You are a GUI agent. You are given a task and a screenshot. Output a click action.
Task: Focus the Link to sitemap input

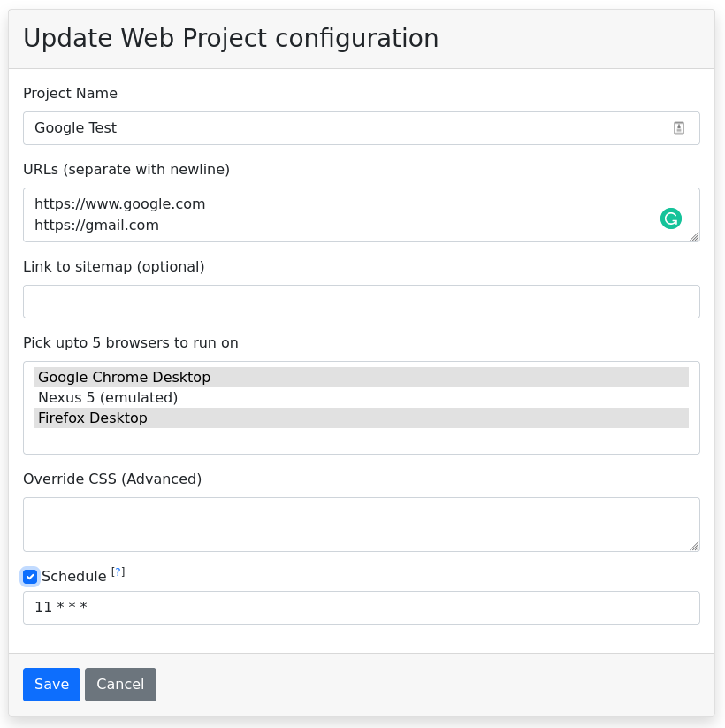tap(361, 302)
